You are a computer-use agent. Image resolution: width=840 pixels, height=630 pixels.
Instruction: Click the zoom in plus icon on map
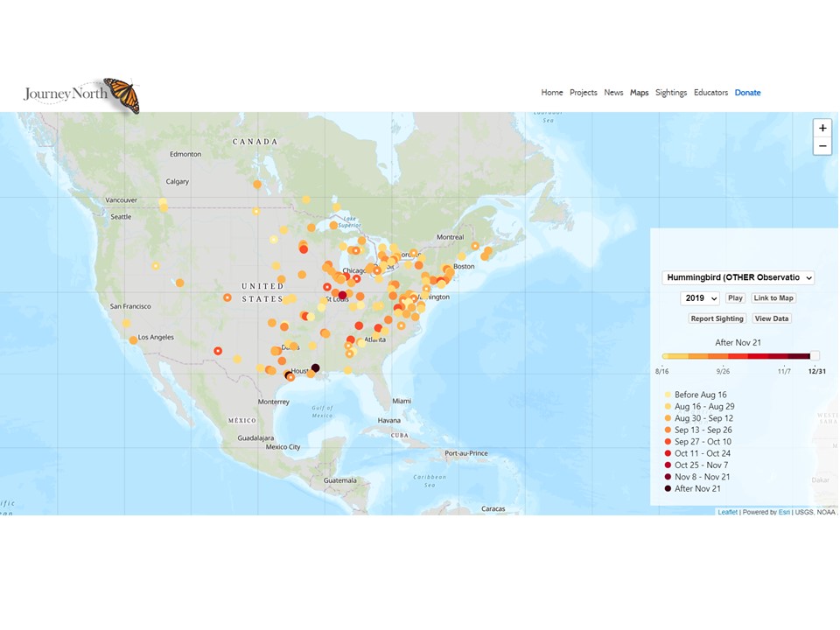click(822, 128)
